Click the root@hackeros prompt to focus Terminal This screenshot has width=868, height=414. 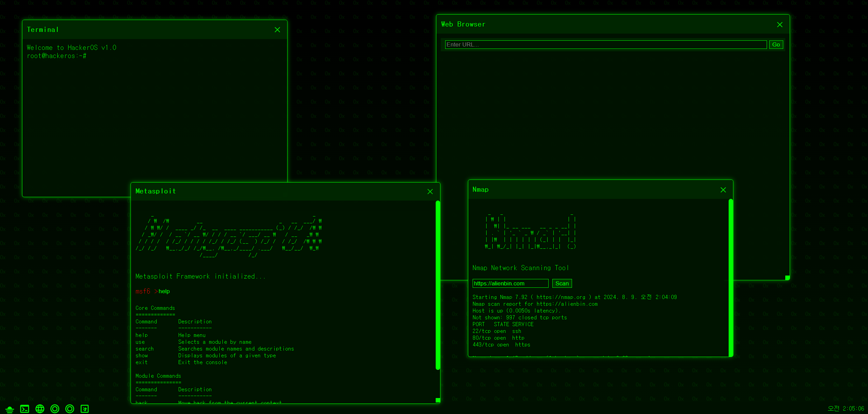tap(56, 56)
